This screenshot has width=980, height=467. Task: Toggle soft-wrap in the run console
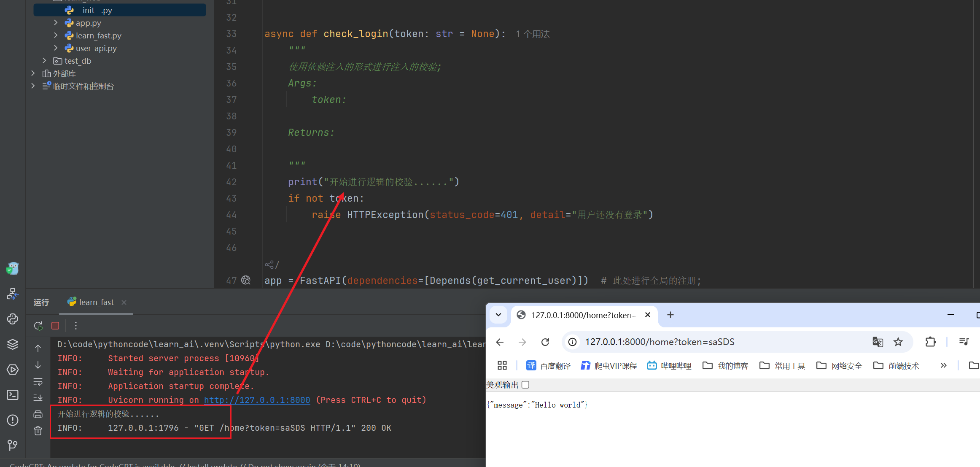pos(38,382)
